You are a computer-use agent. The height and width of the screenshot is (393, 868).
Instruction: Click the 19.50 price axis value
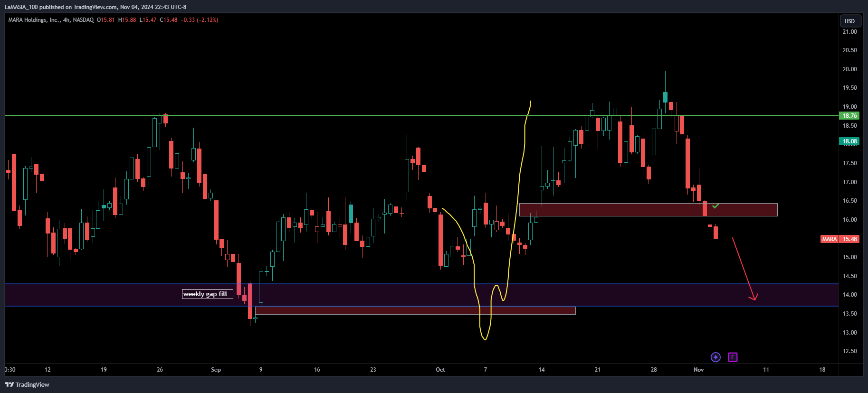point(849,88)
